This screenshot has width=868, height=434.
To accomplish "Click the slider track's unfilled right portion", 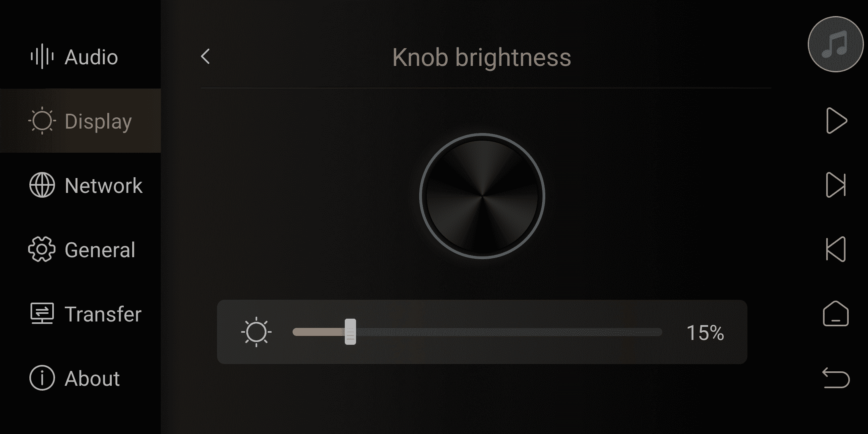I will click(509, 332).
